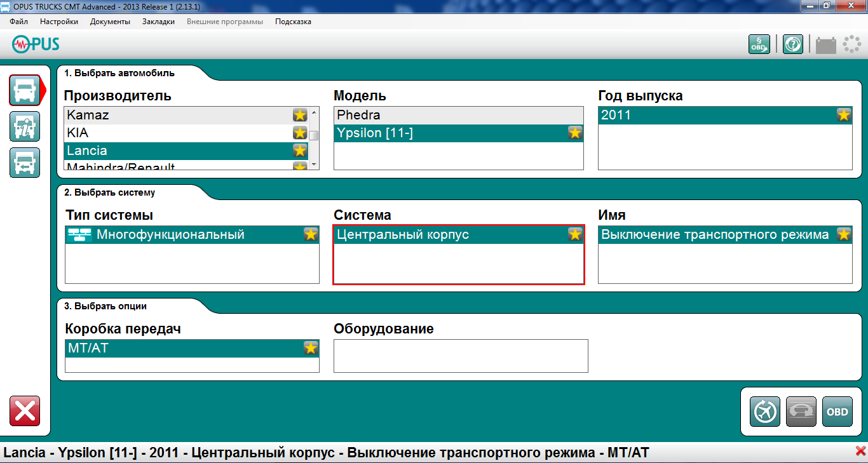
Task: Select KIA in manufacturer list
Action: pyautogui.click(x=178, y=133)
